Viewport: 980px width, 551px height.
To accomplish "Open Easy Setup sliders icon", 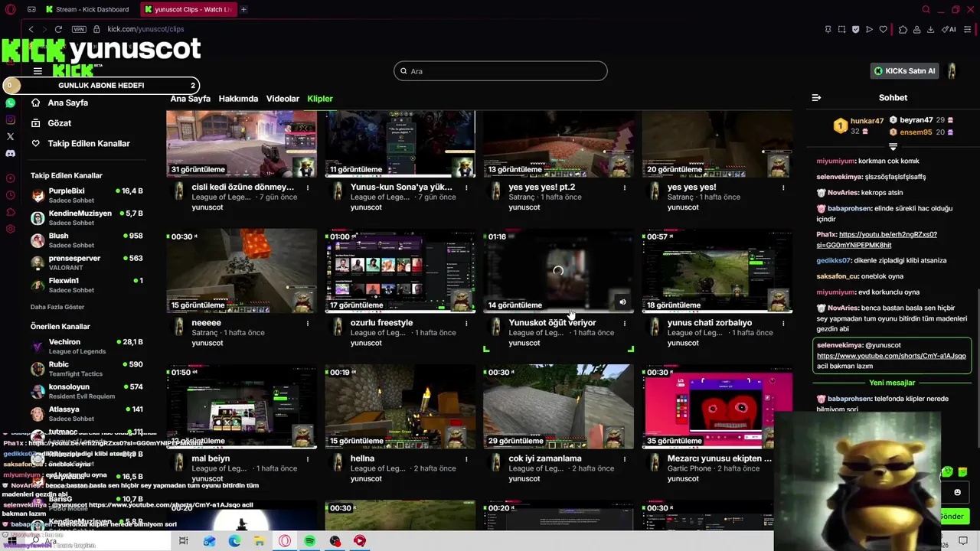I will click(x=968, y=29).
